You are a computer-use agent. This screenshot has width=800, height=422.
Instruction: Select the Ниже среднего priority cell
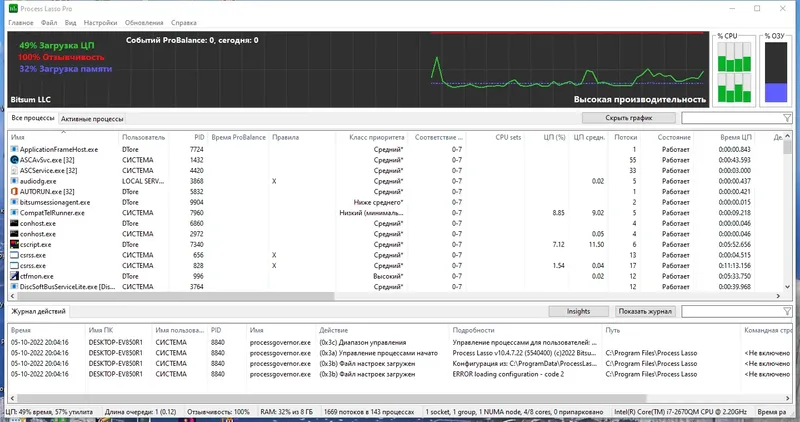point(379,202)
